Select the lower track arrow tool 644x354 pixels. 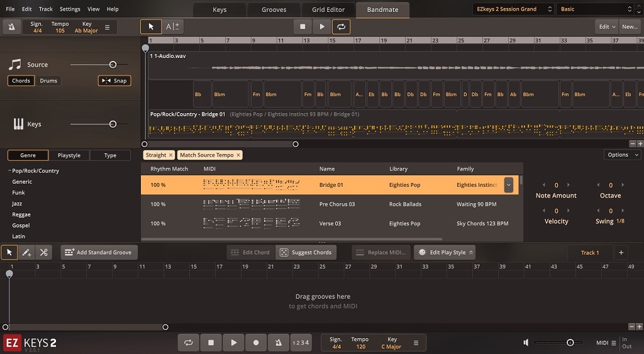point(9,253)
